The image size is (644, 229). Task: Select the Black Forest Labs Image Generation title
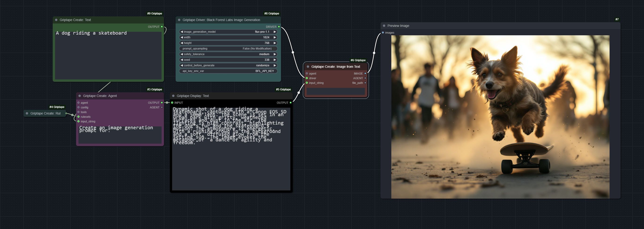coord(221,20)
